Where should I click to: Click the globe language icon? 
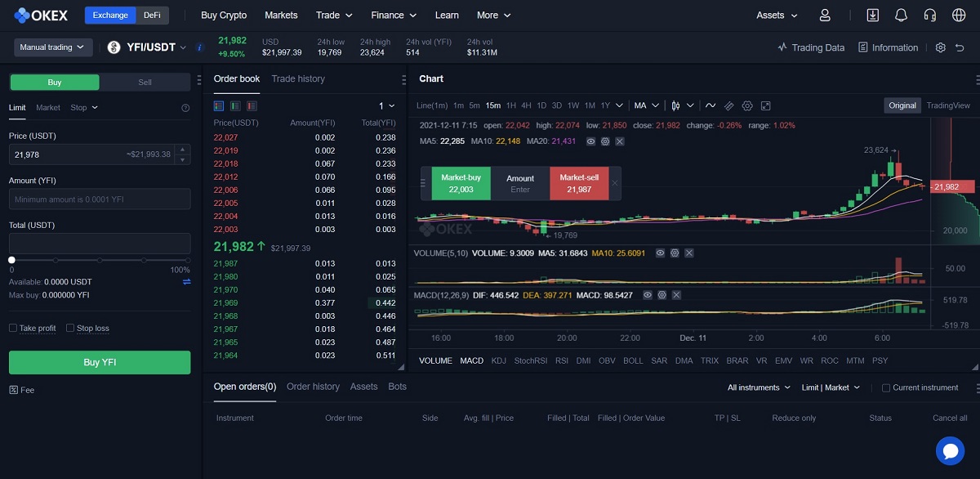(959, 16)
